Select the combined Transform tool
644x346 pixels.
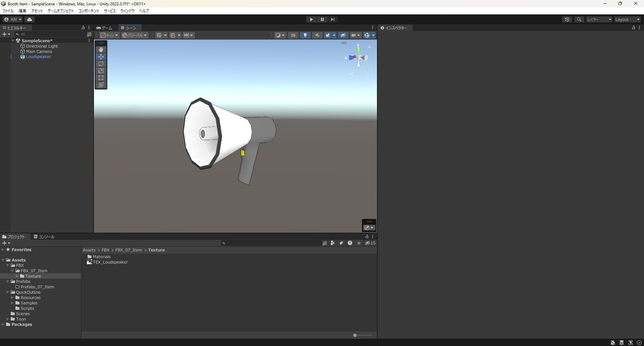101,85
